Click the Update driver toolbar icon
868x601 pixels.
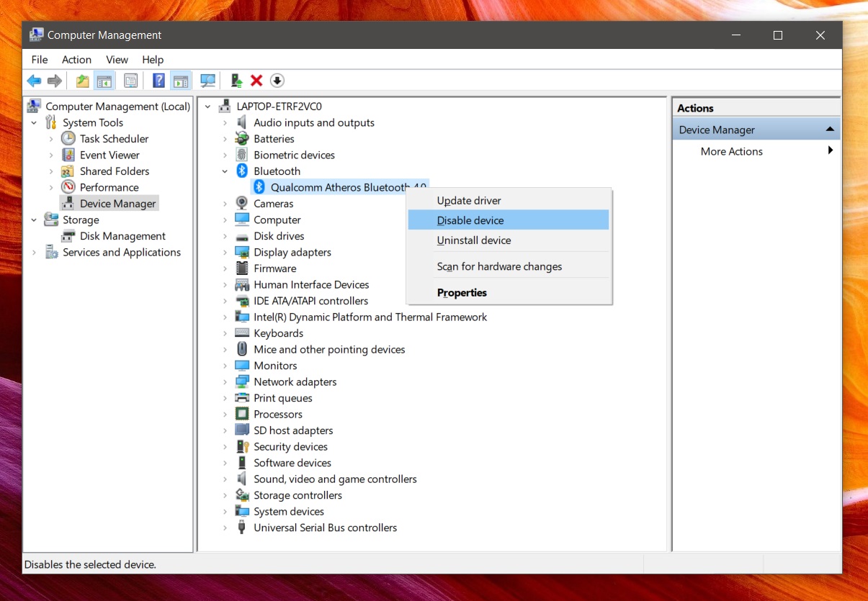point(236,81)
